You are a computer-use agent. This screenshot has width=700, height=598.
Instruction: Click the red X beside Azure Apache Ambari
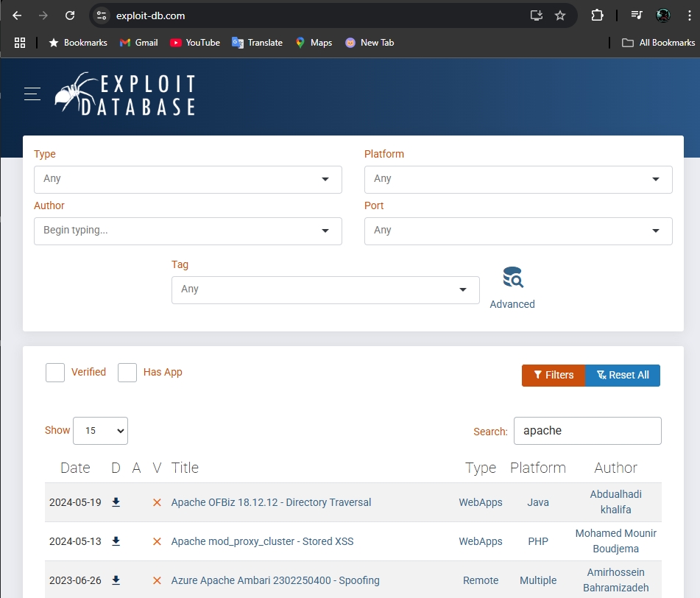click(x=157, y=580)
